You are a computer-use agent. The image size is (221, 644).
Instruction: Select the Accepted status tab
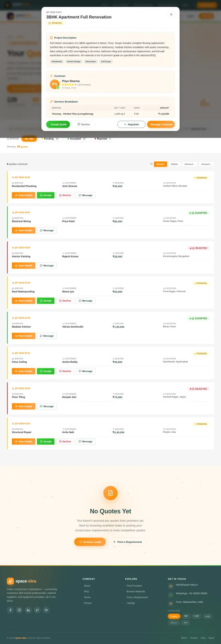pyautogui.click(x=77, y=139)
